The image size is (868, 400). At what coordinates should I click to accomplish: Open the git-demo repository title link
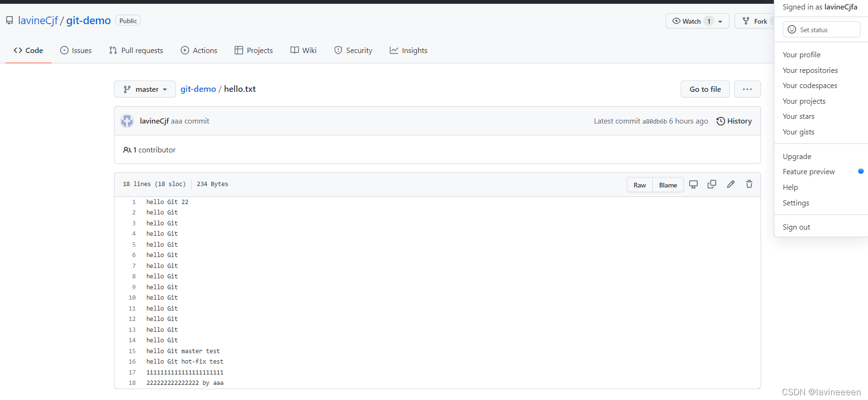pos(88,20)
